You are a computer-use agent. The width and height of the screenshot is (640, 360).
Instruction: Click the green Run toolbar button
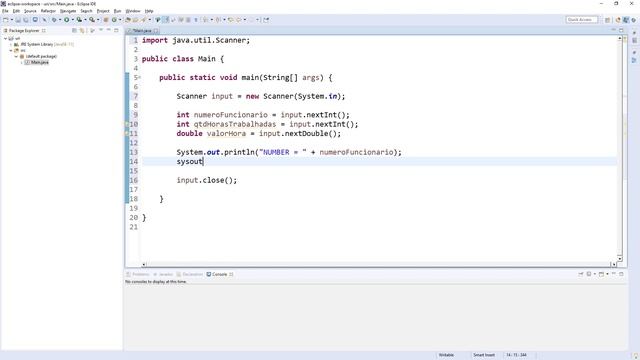(67, 20)
